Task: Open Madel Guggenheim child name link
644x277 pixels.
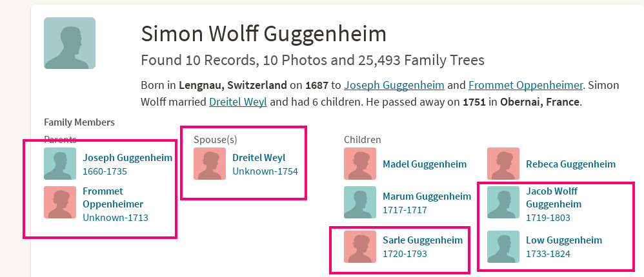Action: [x=424, y=164]
